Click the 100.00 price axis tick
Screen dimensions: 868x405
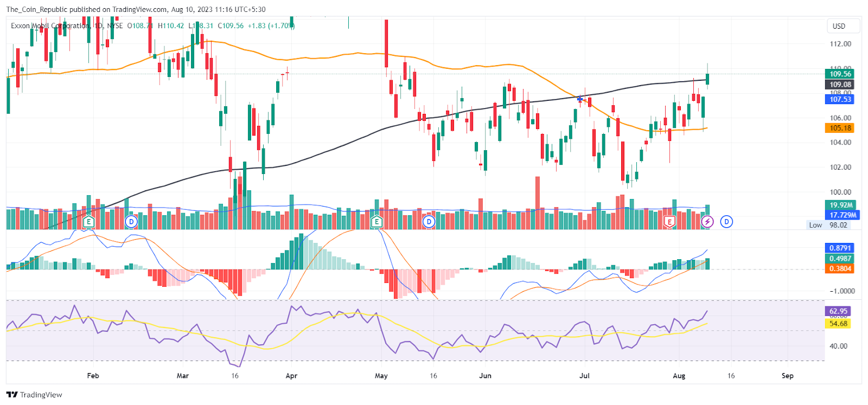coord(840,192)
